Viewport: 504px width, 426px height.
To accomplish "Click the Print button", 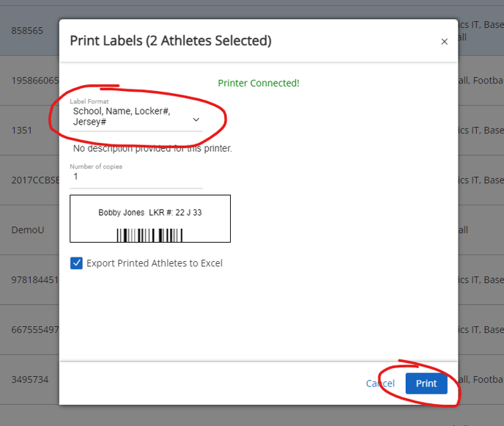I will pyautogui.click(x=426, y=383).
